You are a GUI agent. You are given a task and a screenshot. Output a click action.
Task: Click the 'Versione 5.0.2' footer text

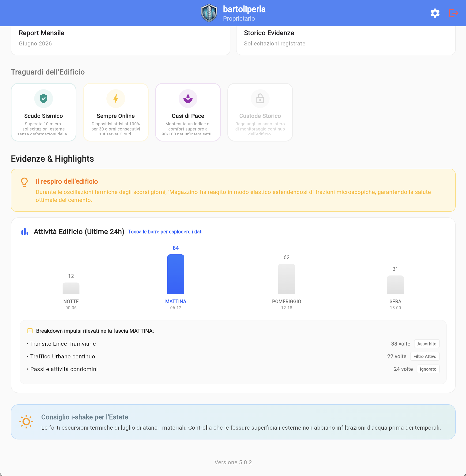tap(233, 462)
